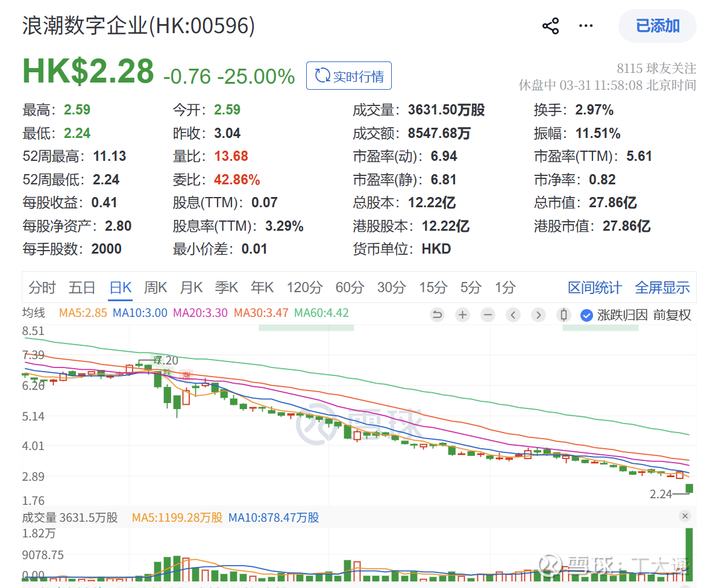Screen dimensions: 710x588
Task: Click the volume MA10:878.47万股 label
Action: pos(274,518)
